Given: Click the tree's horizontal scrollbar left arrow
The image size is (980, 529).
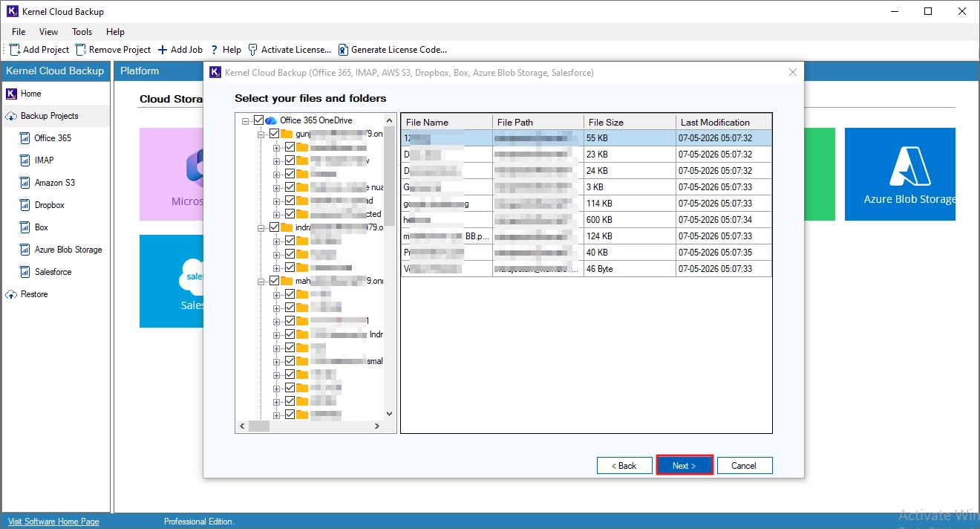Looking at the screenshot, I should coord(242,426).
